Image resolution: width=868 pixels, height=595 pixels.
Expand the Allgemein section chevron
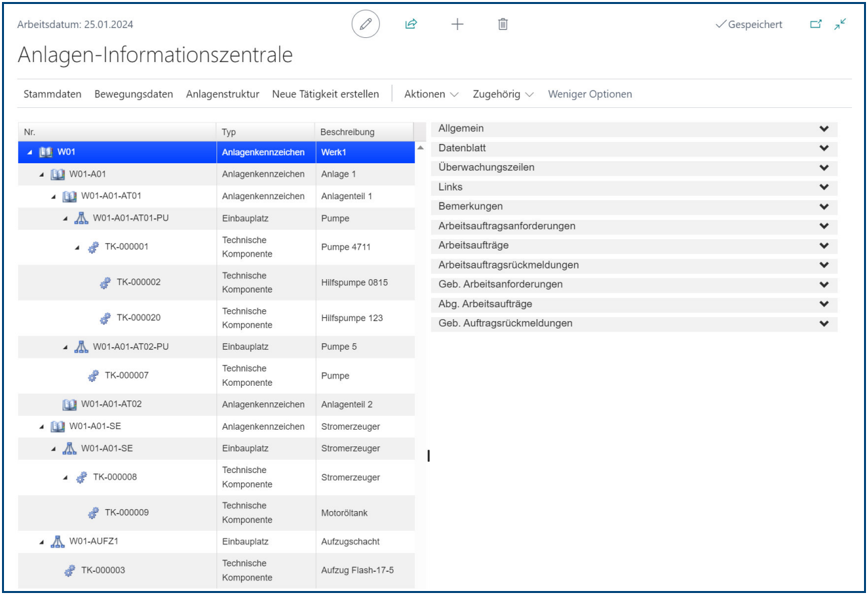point(824,129)
